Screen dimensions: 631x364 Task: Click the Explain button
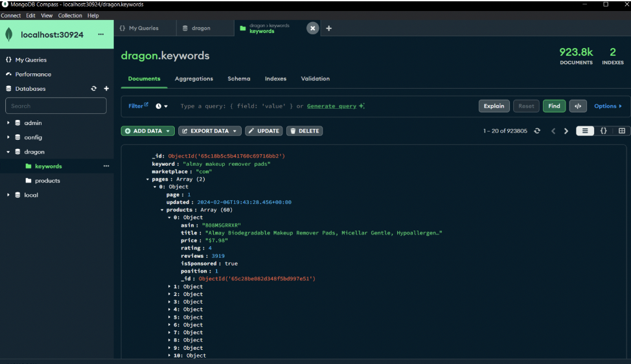pyautogui.click(x=494, y=106)
